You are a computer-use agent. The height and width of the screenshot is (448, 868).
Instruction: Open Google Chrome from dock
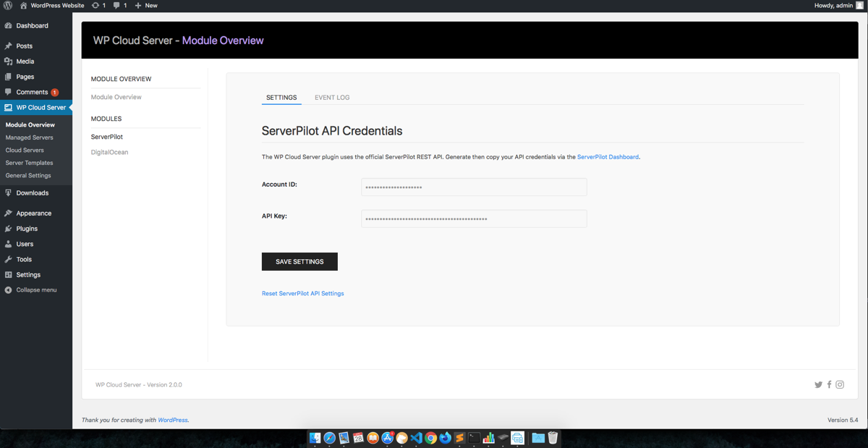pos(430,438)
